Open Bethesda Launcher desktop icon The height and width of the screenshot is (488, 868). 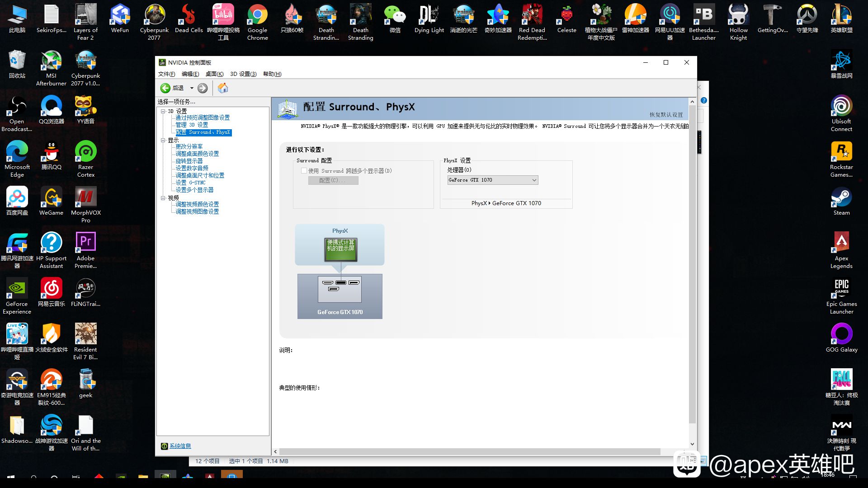[704, 22]
